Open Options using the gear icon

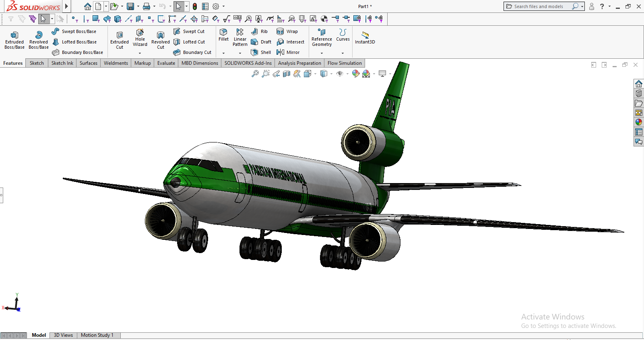tap(216, 6)
